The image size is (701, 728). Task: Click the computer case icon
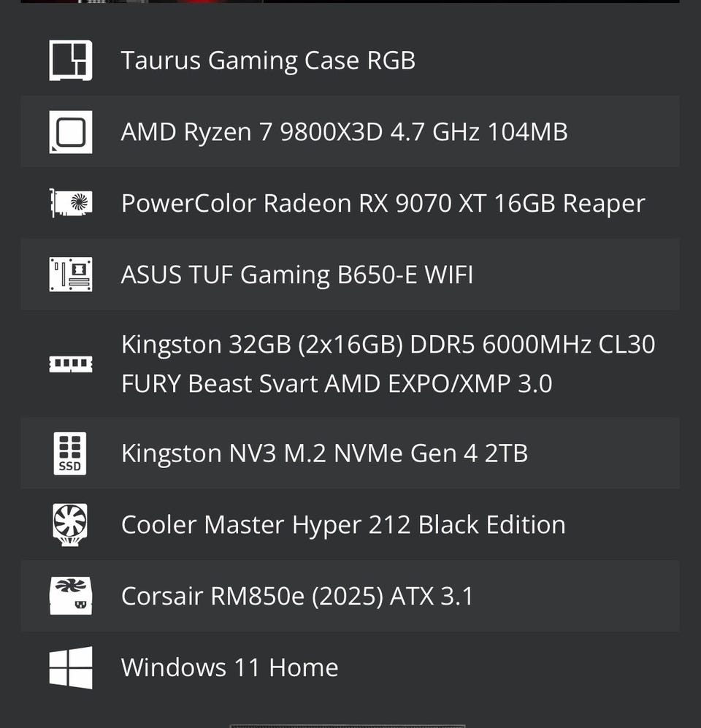pos(71,61)
